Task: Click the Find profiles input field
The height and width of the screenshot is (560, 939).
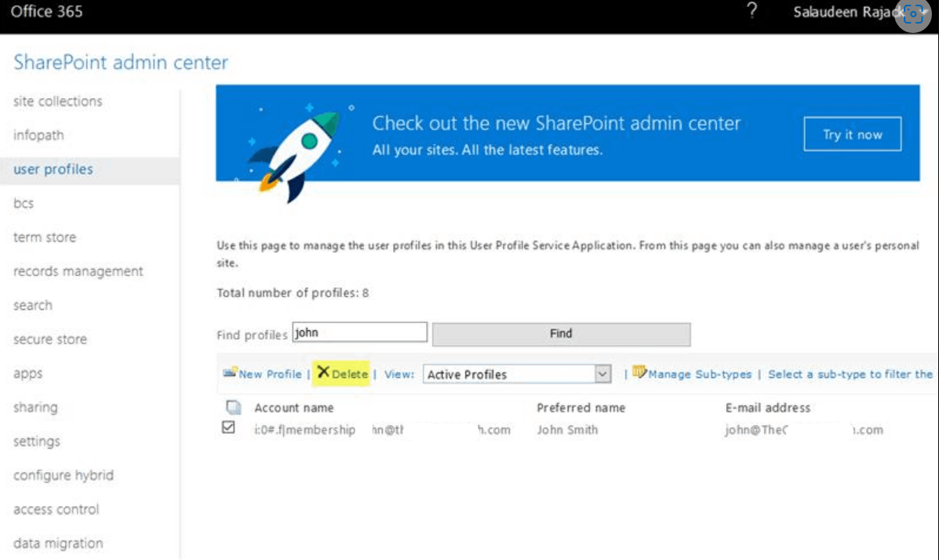Action: [359, 333]
